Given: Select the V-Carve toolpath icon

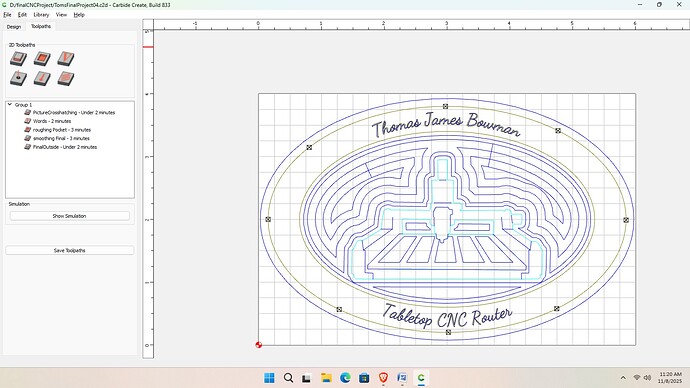Looking at the screenshot, I should click(66, 58).
